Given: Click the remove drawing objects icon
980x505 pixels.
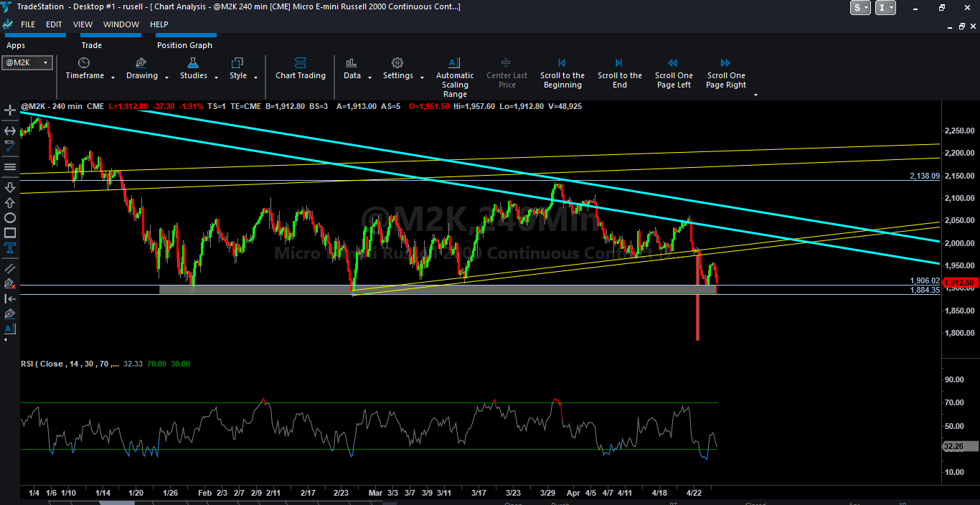Looking at the screenshot, I should [x=10, y=283].
